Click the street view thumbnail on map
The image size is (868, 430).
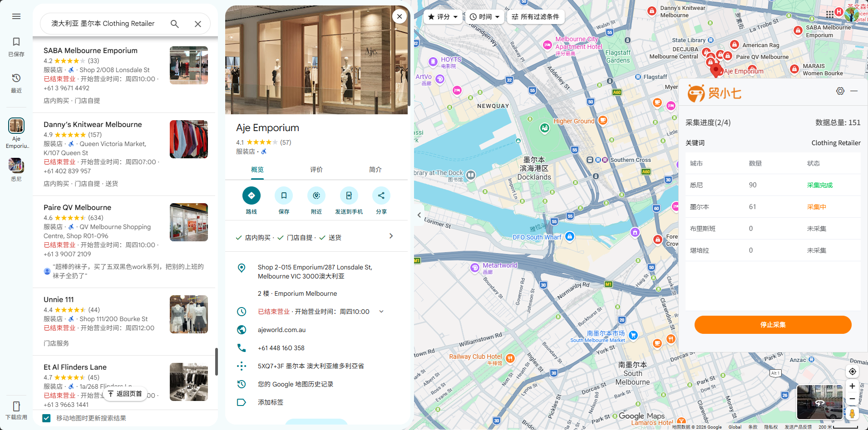point(820,402)
